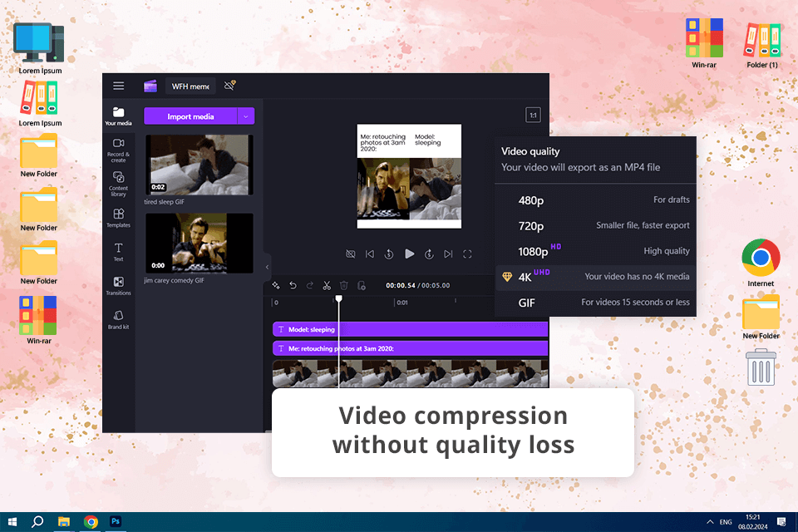Rewind five seconds in preview

click(389, 254)
